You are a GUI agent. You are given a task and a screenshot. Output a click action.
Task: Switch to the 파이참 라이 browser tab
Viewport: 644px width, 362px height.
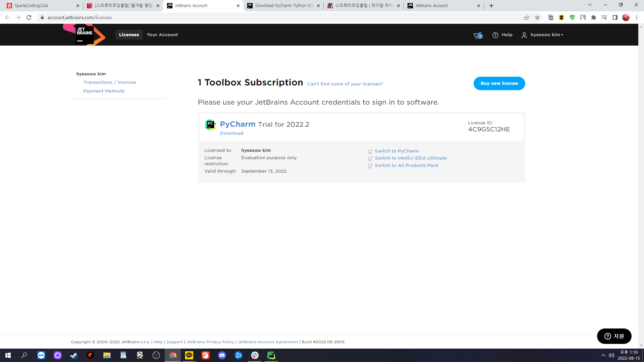pyautogui.click(x=364, y=6)
